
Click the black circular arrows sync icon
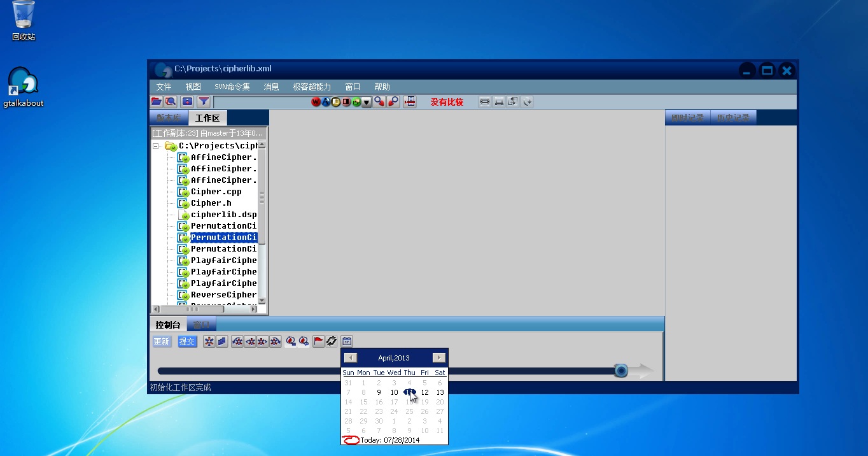click(x=332, y=341)
